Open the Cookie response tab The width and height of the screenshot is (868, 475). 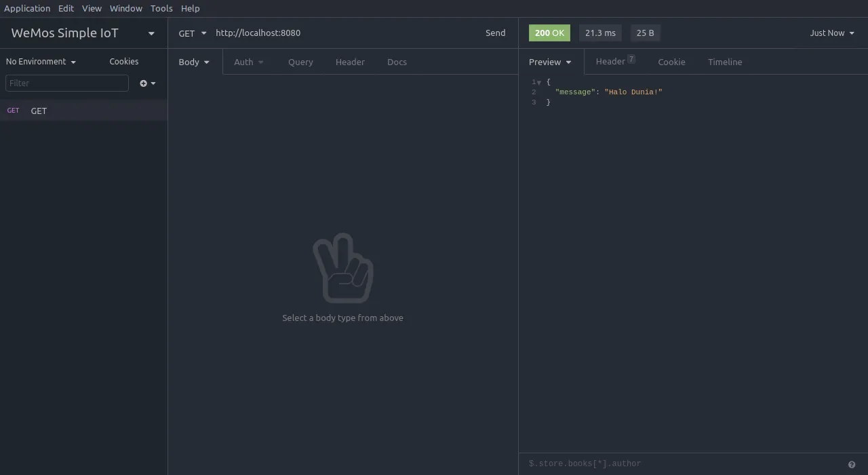671,62
